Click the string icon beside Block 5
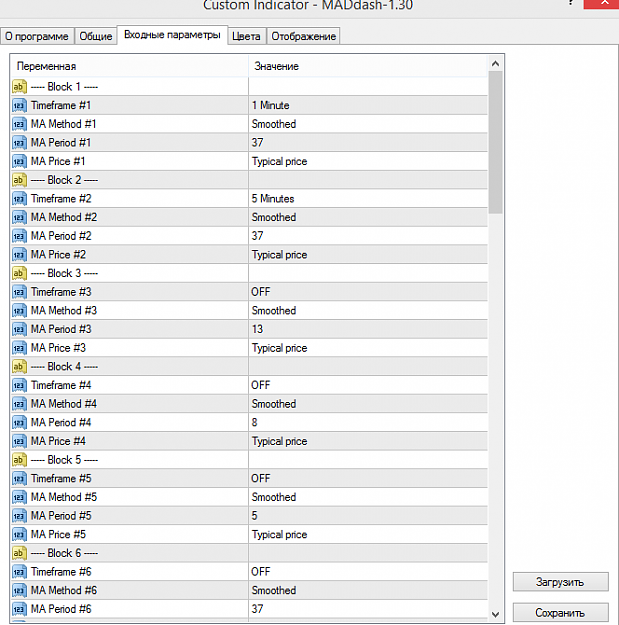This screenshot has height=625, width=619. point(19,460)
